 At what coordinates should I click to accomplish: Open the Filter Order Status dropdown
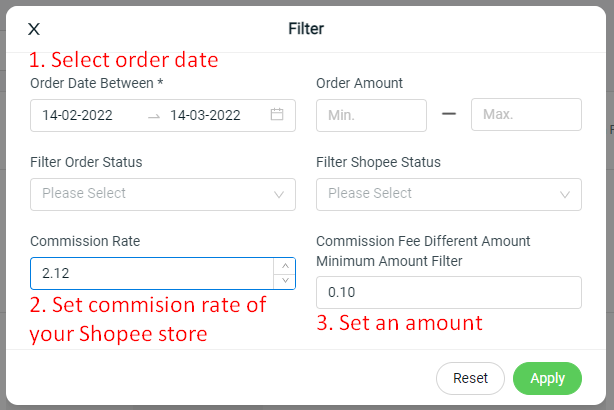(163, 195)
